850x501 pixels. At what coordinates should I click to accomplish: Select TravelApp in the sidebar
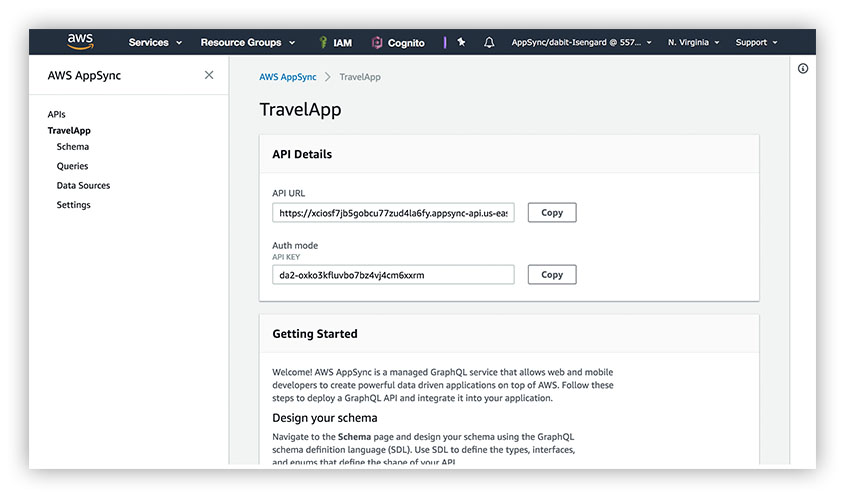click(69, 130)
